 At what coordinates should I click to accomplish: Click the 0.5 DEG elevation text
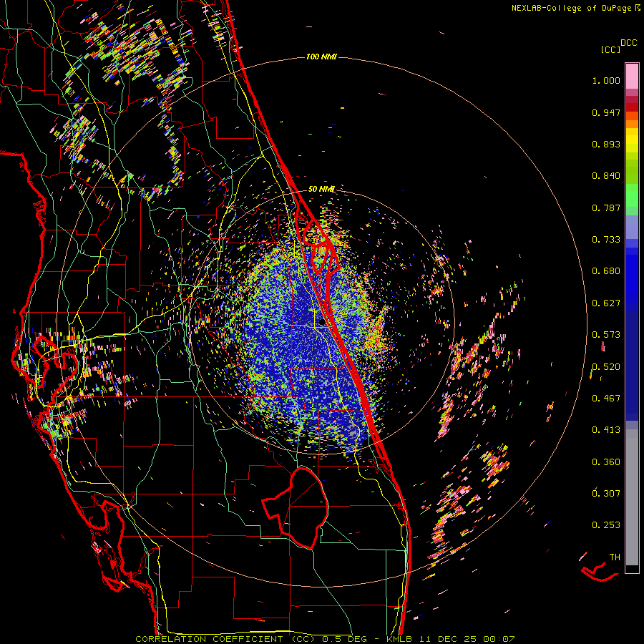tap(344, 639)
